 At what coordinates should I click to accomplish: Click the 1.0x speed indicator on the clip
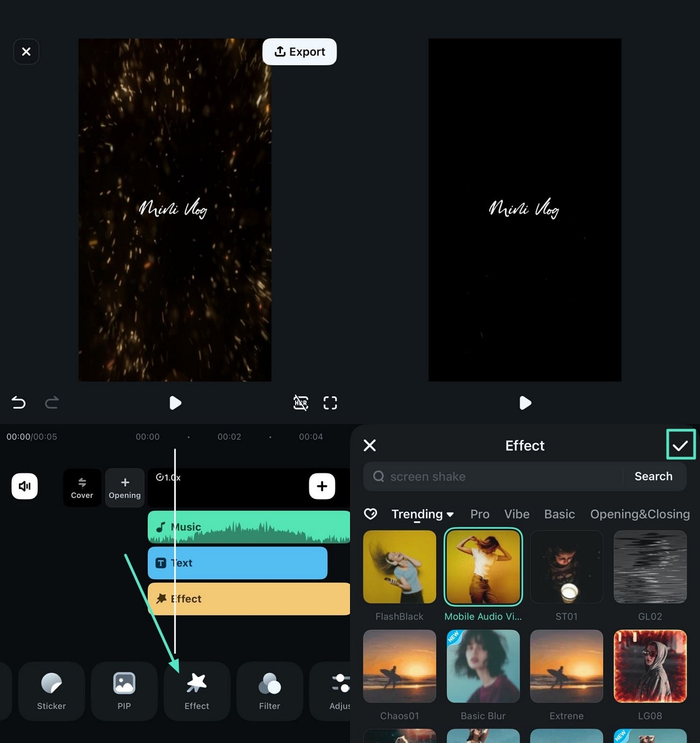(x=168, y=477)
